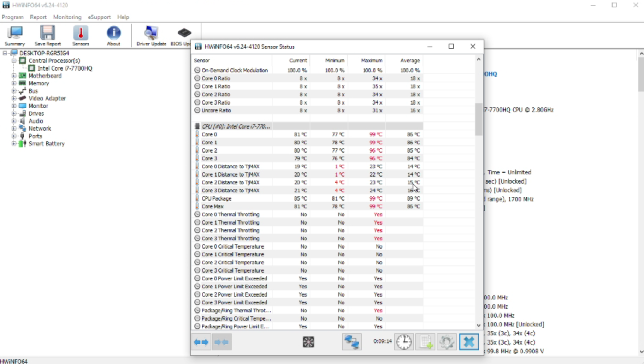Reset sensor clock timer icon
This screenshot has height=364, width=644.
pos(404,342)
